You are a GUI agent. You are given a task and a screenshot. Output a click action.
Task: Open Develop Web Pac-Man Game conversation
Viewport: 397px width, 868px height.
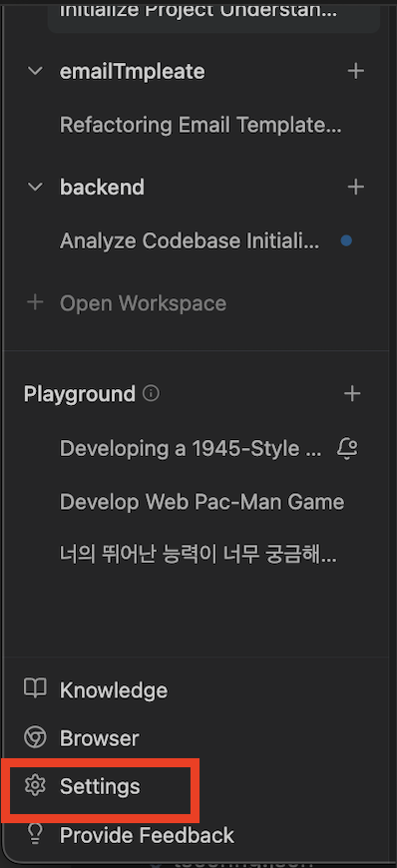(x=202, y=502)
